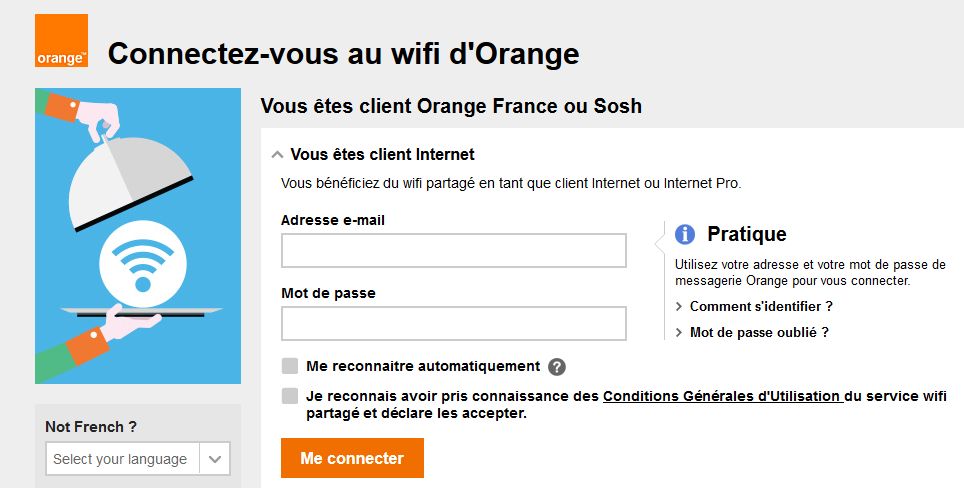This screenshot has width=964, height=488.
Task: Click the chevron beside 'Mot de passe oublié ?'
Action: 679,333
